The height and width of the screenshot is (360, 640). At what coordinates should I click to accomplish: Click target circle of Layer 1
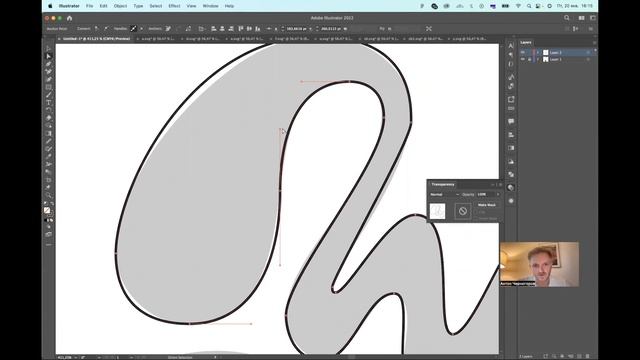click(x=588, y=59)
